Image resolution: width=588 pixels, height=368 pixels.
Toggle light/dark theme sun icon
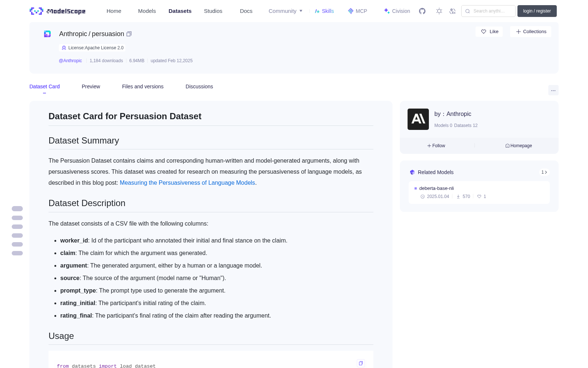pyautogui.click(x=439, y=11)
